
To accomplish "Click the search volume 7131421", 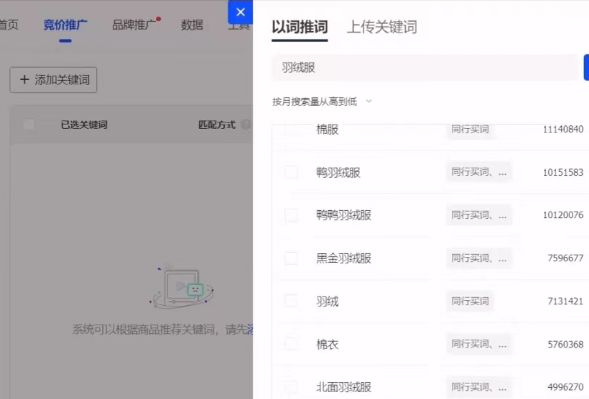I will pos(565,301).
